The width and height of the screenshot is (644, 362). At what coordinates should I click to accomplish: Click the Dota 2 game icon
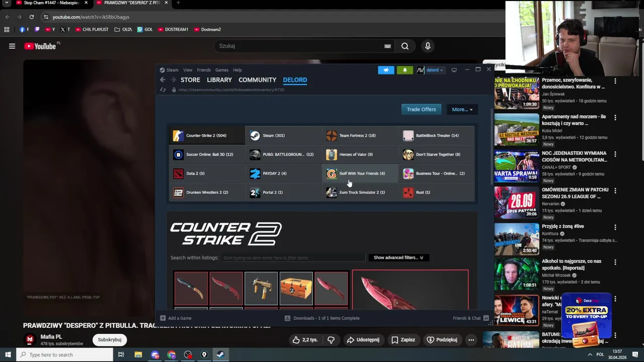(x=178, y=173)
